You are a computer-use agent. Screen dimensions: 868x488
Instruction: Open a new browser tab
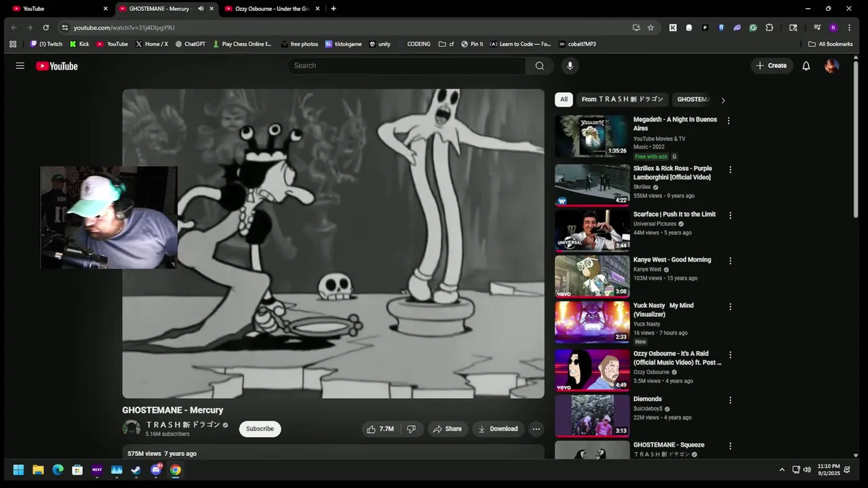coord(333,9)
